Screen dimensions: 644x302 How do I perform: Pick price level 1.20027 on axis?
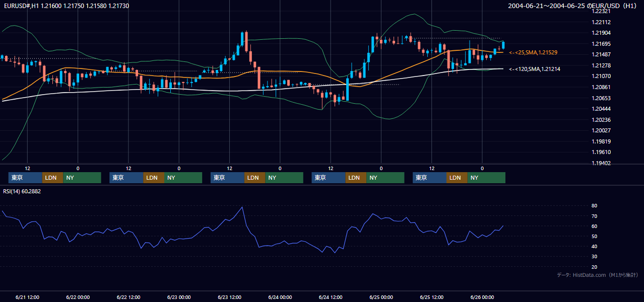pos(602,130)
